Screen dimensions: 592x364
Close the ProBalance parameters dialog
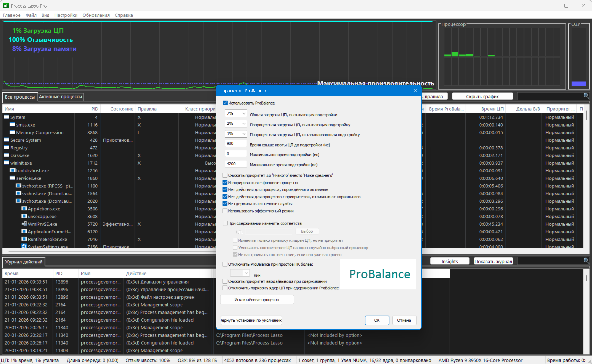415,91
